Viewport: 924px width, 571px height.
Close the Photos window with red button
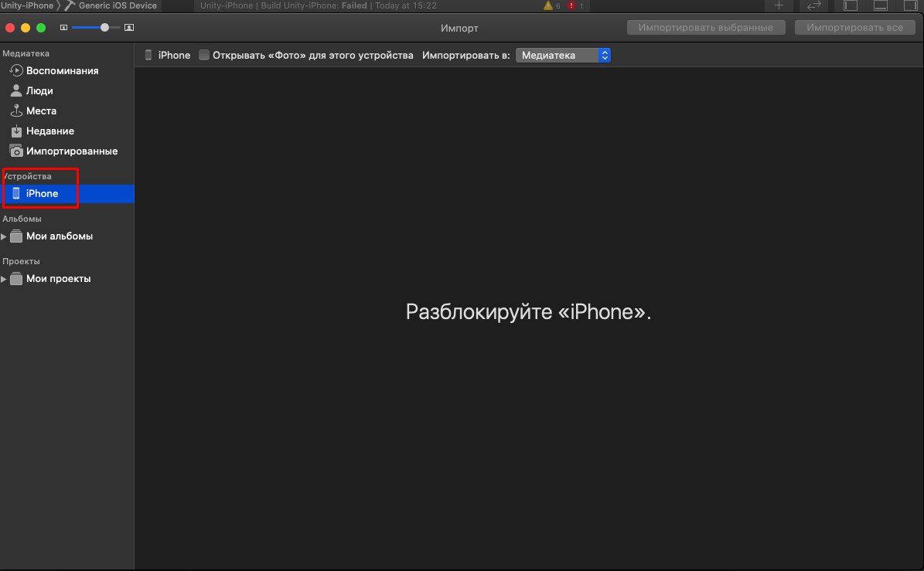[x=10, y=28]
